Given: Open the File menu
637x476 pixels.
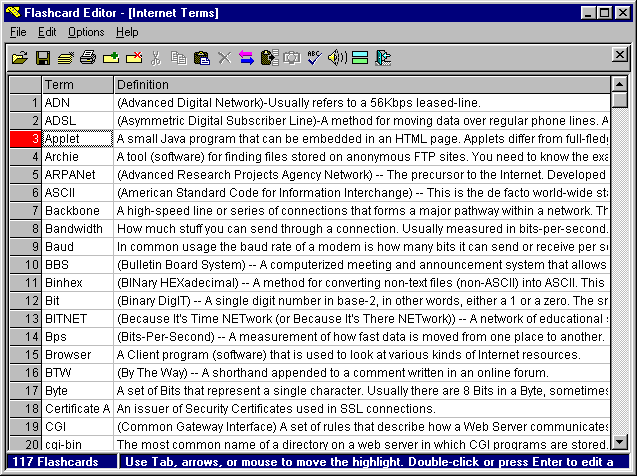Looking at the screenshot, I should [x=19, y=32].
